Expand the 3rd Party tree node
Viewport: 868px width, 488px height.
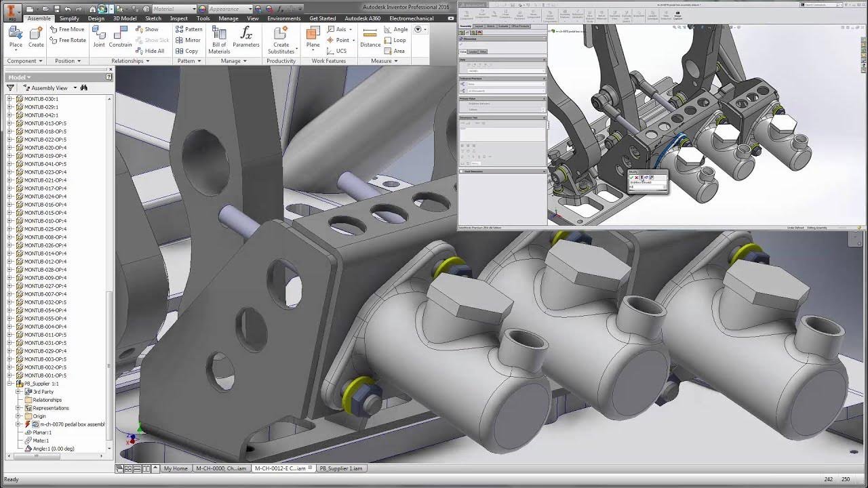point(19,392)
